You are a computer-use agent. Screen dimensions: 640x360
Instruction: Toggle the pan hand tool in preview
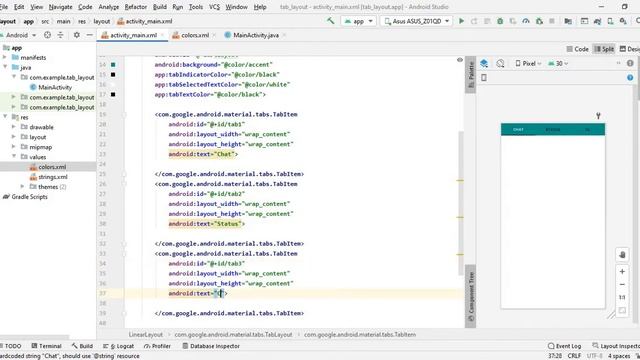pyautogui.click(x=622, y=255)
